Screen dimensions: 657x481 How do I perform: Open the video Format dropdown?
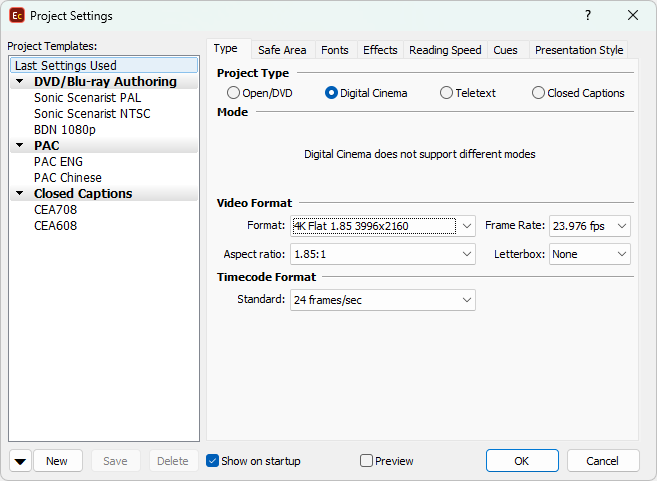(x=466, y=226)
